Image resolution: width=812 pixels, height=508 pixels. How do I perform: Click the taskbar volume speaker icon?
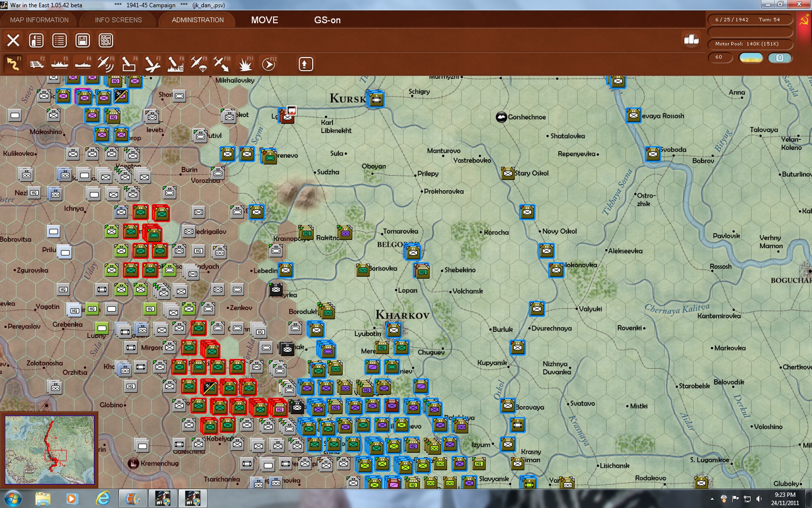click(759, 499)
